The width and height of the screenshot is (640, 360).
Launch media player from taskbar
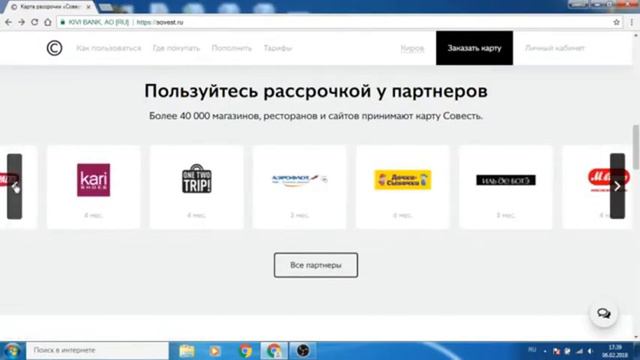point(215,351)
